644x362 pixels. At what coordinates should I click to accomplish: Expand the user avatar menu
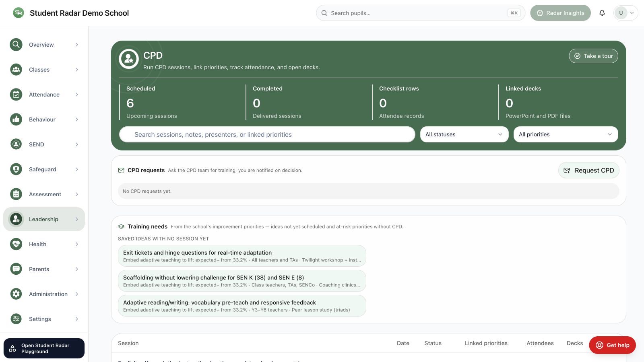626,13
